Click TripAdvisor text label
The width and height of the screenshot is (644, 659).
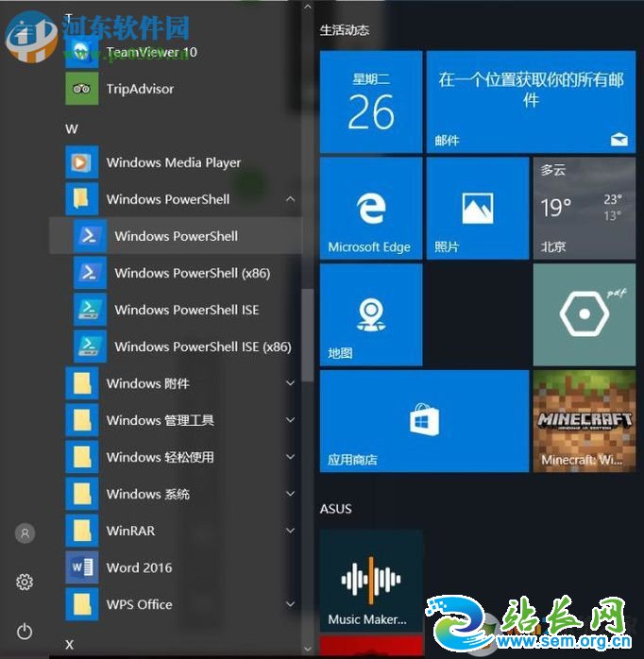pyautogui.click(x=140, y=89)
